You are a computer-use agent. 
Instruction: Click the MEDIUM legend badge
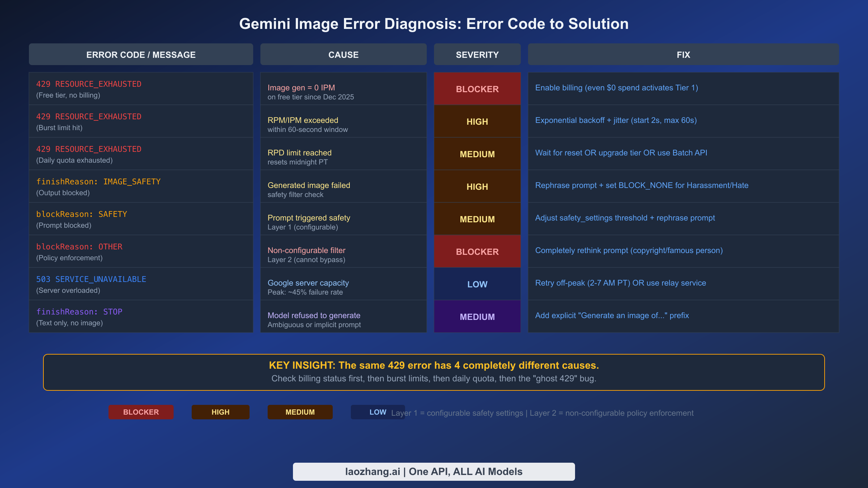tap(300, 412)
